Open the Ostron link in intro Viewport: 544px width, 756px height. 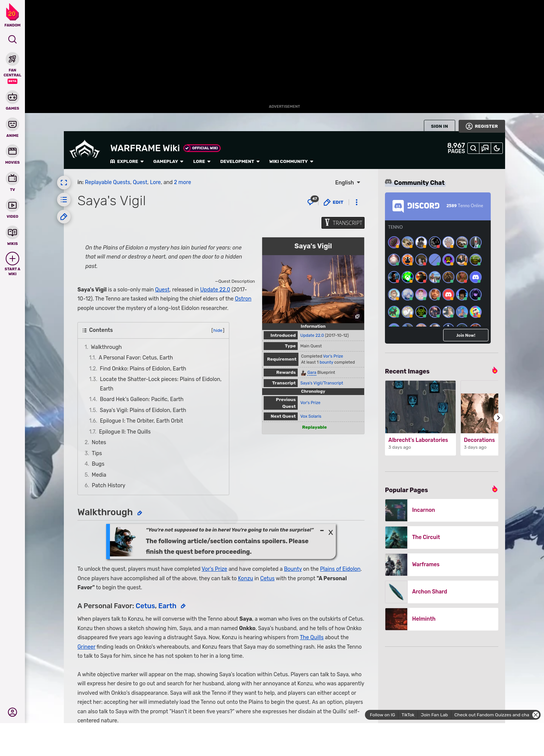(243, 299)
